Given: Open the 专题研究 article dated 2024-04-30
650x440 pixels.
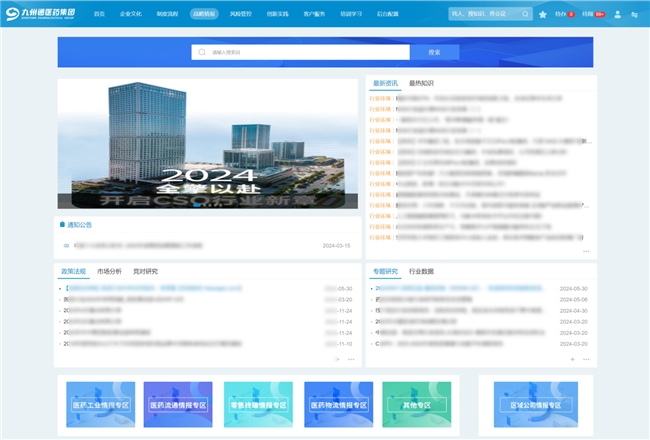Looking at the screenshot, I should coord(481,311).
